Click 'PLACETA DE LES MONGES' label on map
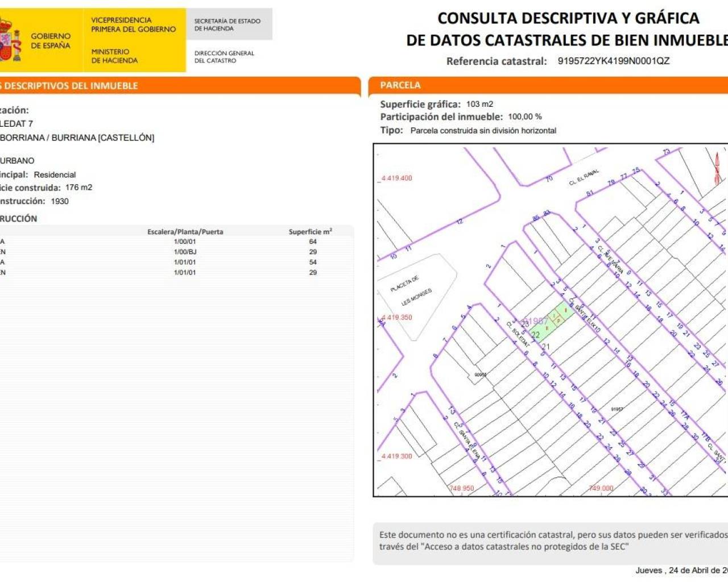728x582 pixels. (x=412, y=290)
